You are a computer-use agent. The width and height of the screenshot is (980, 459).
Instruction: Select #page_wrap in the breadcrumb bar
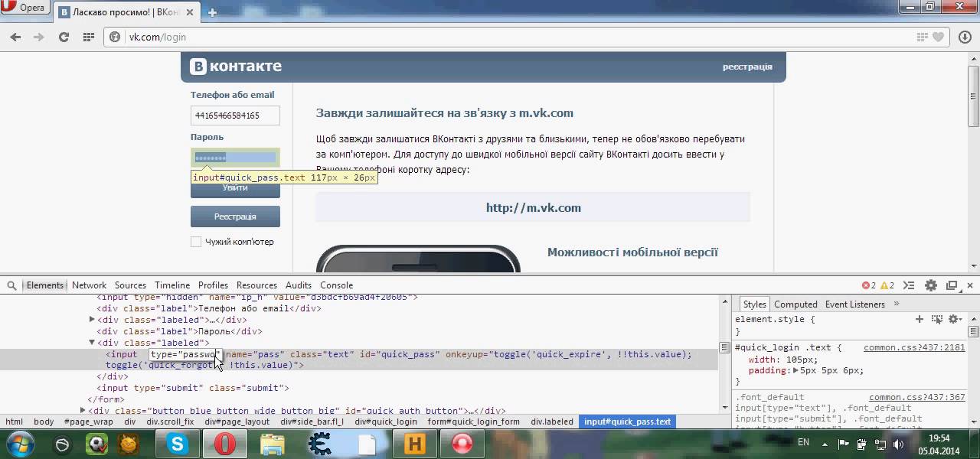pos(89,422)
